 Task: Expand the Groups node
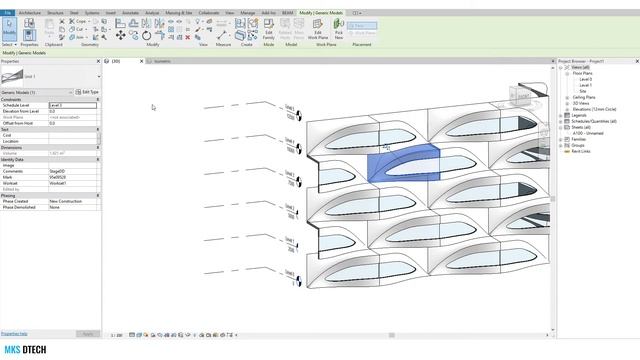tap(561, 145)
